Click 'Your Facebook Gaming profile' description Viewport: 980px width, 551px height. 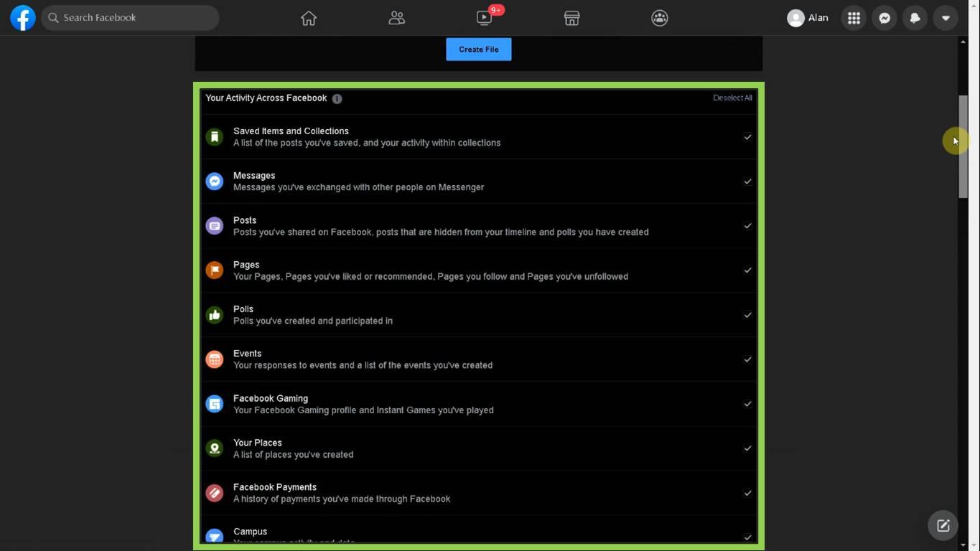point(363,410)
